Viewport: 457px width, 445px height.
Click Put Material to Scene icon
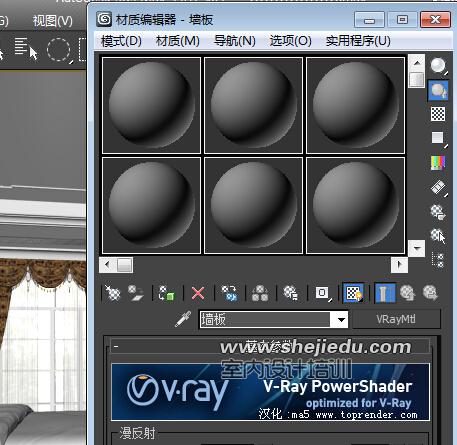[x=135, y=293]
